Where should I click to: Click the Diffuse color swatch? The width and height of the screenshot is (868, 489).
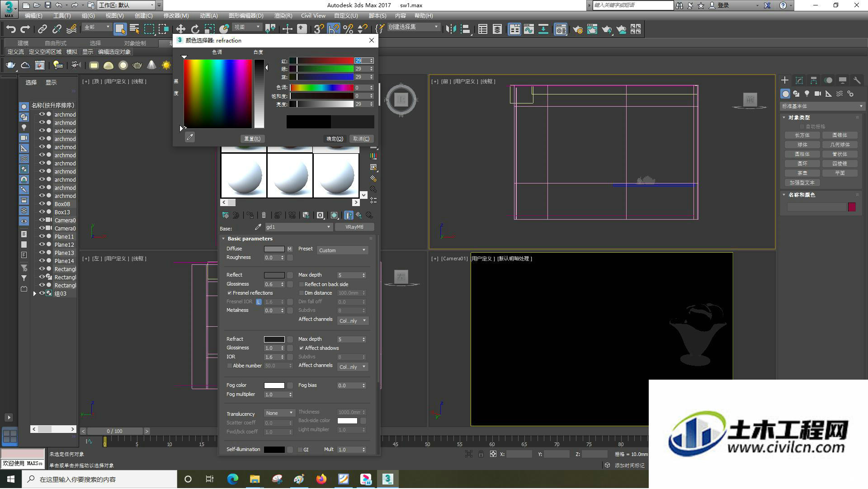274,249
